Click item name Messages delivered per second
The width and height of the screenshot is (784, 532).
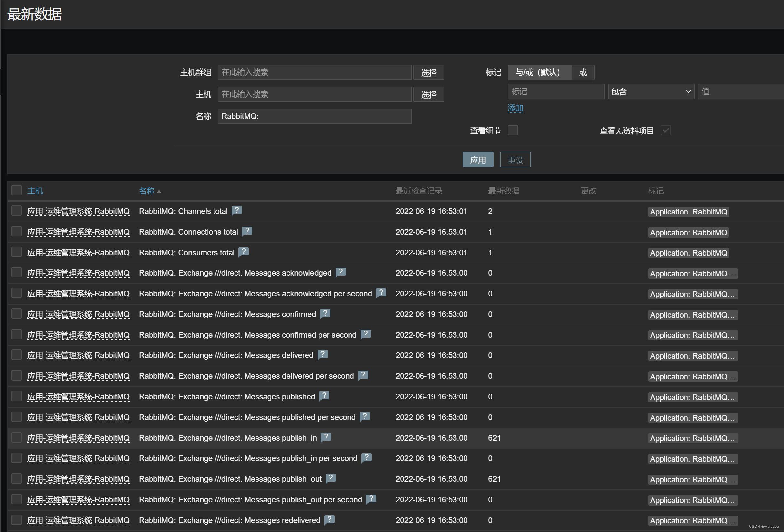coord(246,376)
